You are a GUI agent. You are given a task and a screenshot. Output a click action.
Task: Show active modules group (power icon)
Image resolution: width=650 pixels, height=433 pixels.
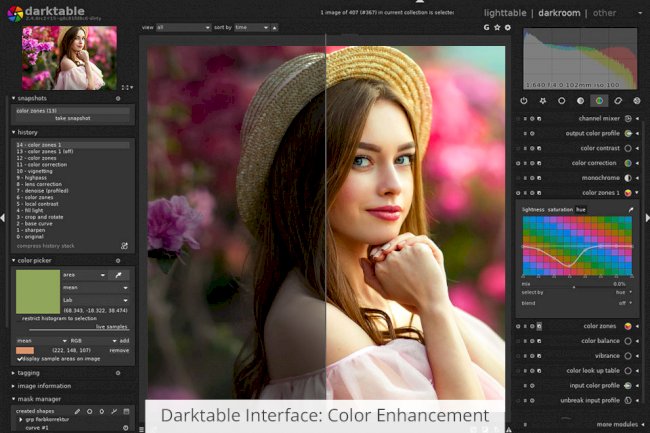click(x=524, y=101)
